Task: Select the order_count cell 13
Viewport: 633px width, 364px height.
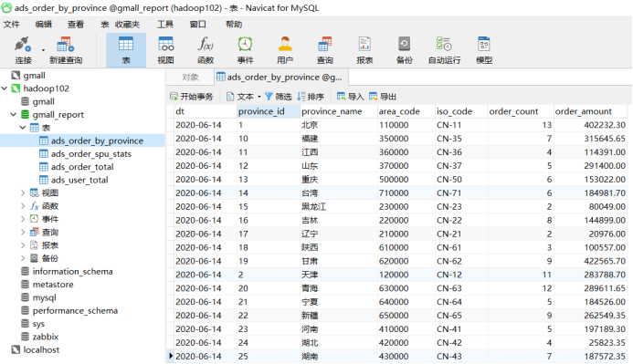Action: click(x=521, y=125)
